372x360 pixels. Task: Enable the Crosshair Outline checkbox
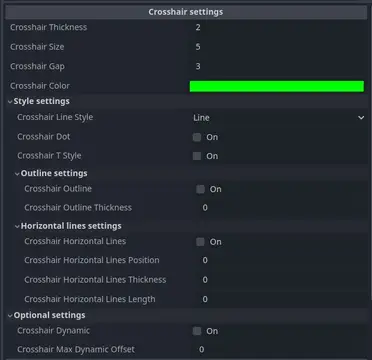[x=200, y=189]
